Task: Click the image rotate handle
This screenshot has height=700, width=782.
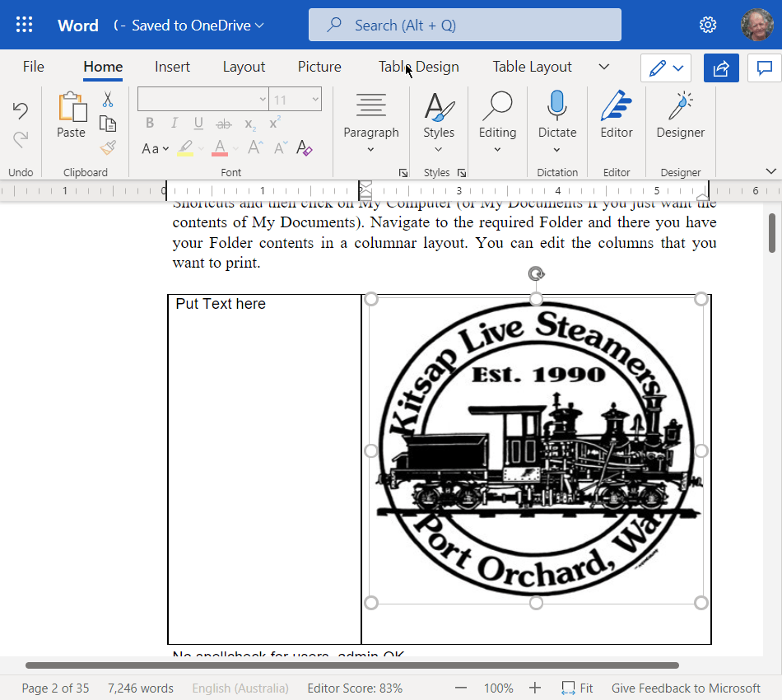Action: pyautogui.click(x=536, y=273)
